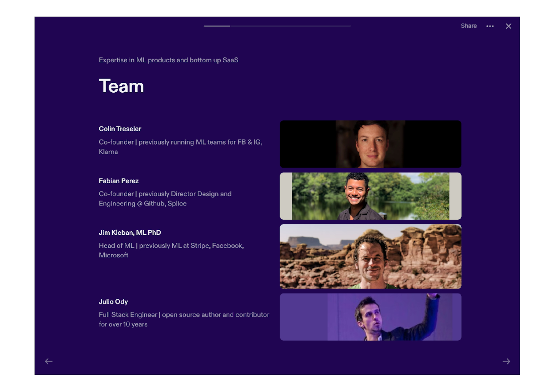Select Jim Kleban's canyon photo
555x392 pixels.
[x=371, y=257]
